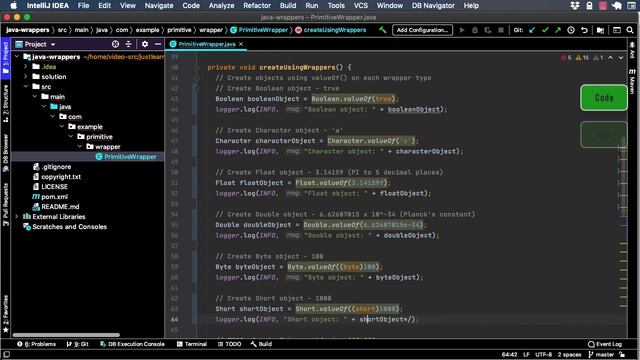The width and height of the screenshot is (640, 360).
Task: Click the Event Log button
Action: click(x=605, y=344)
